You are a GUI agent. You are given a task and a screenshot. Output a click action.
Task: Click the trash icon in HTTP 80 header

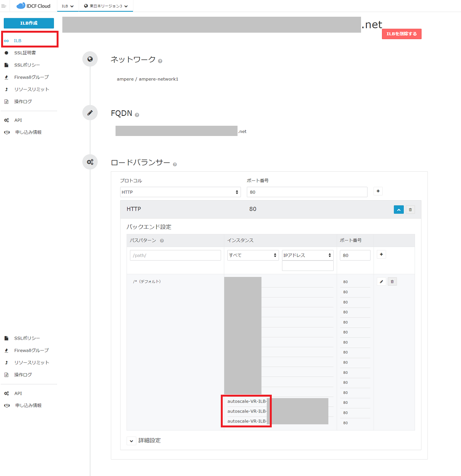[x=410, y=210]
